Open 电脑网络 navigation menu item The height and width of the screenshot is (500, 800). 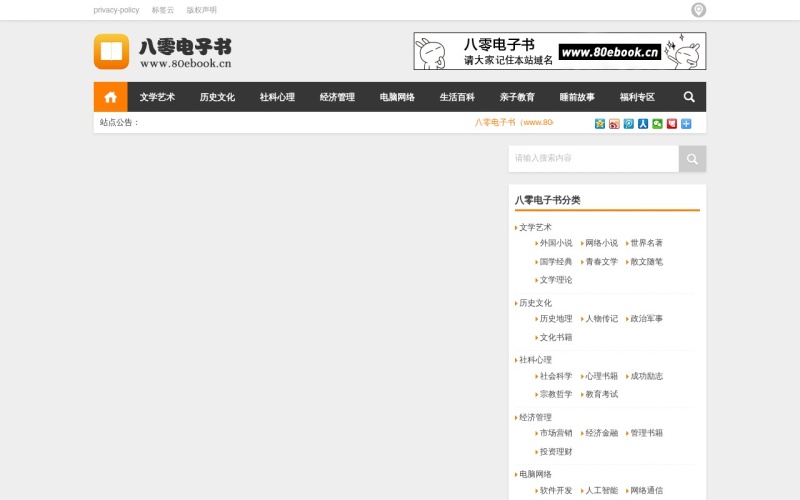397,97
